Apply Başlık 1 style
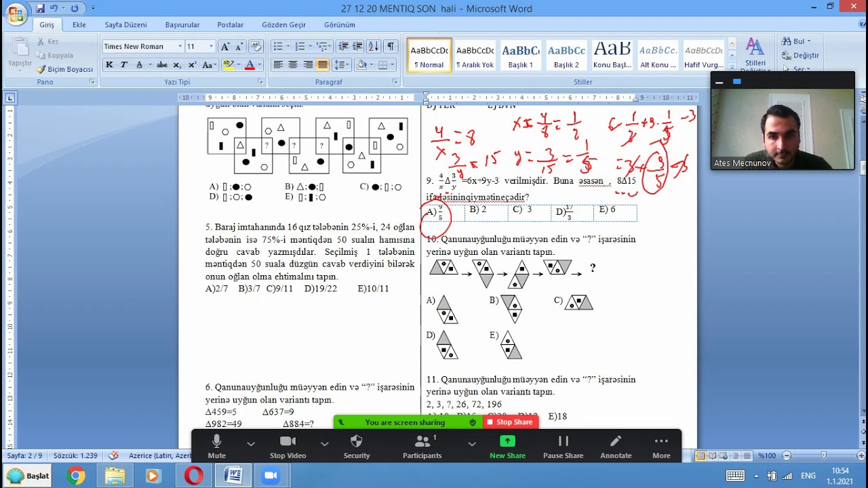 [521, 56]
